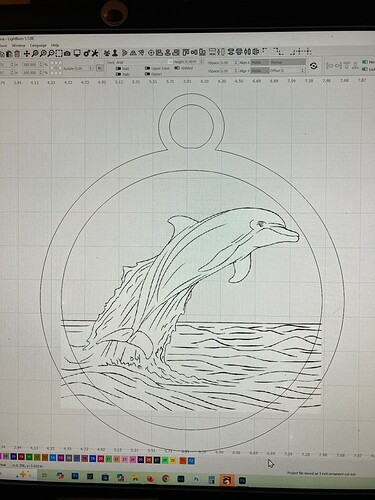Click the Paste clipboard icon
Viewport: 375px width, 500px height.
(10, 53)
